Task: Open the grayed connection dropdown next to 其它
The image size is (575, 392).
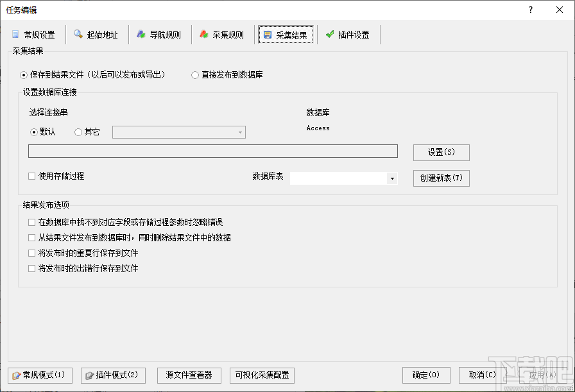Action: pyautogui.click(x=241, y=132)
